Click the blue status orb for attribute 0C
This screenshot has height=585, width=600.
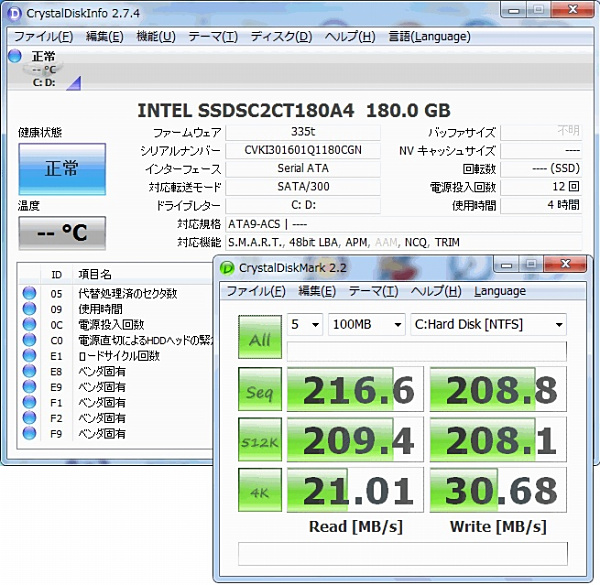click(x=29, y=324)
